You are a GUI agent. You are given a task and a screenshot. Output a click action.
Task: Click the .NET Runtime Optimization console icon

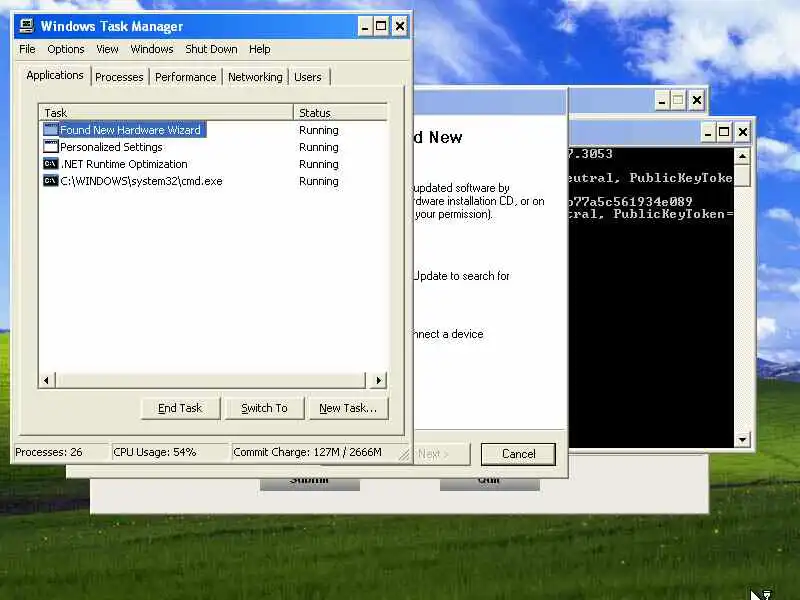(51, 164)
